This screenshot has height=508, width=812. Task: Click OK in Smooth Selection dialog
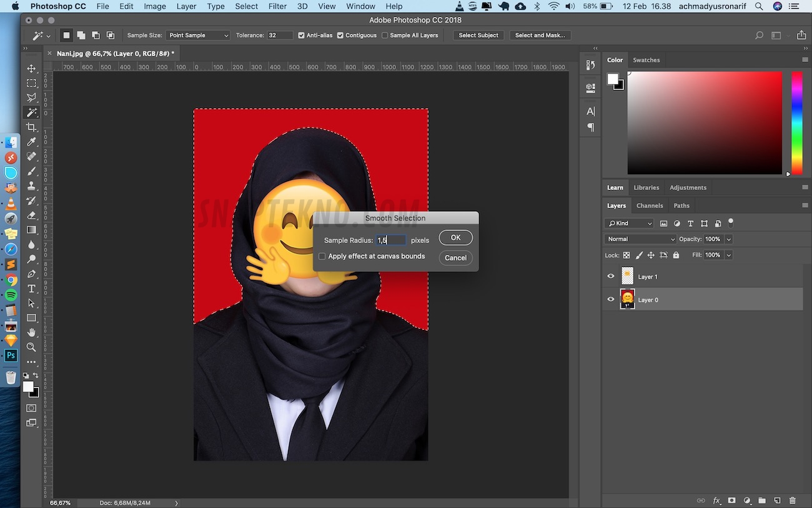tap(455, 238)
